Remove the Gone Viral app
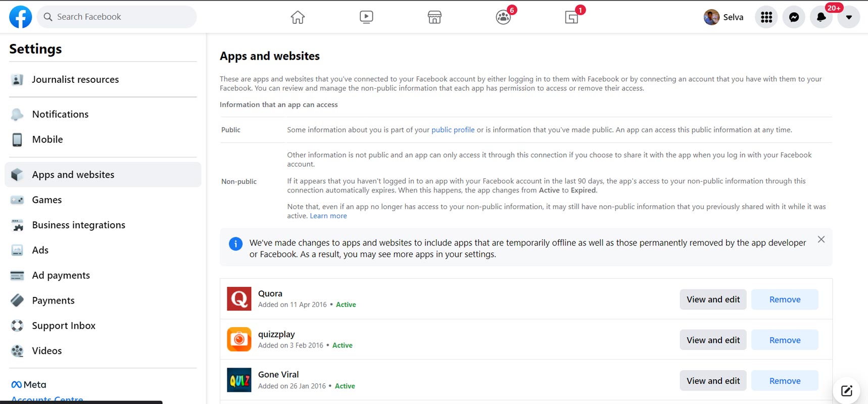 [x=785, y=381]
